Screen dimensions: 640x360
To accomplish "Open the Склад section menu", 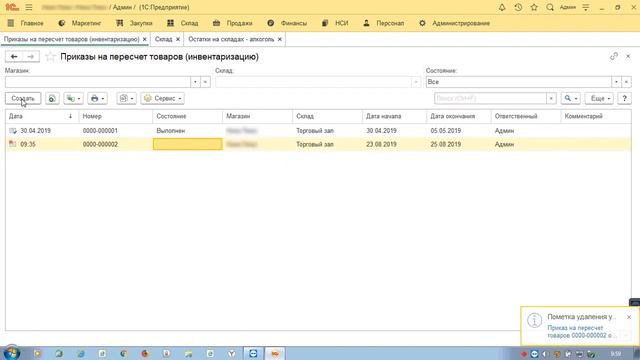I will click(183, 23).
